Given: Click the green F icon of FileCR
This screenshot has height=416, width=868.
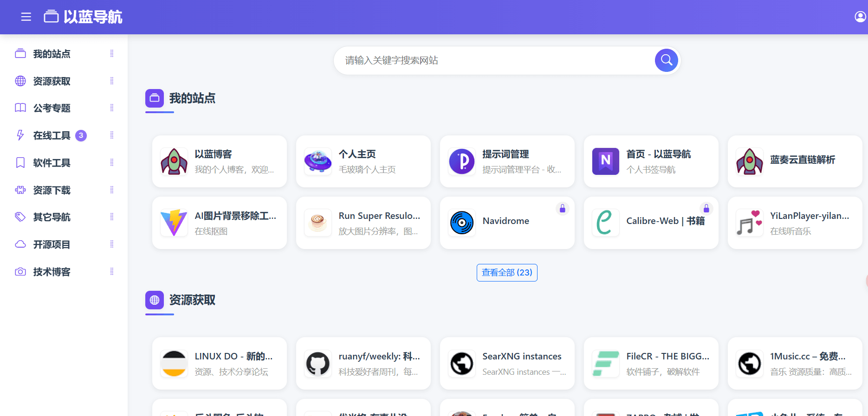Looking at the screenshot, I should pyautogui.click(x=606, y=364).
